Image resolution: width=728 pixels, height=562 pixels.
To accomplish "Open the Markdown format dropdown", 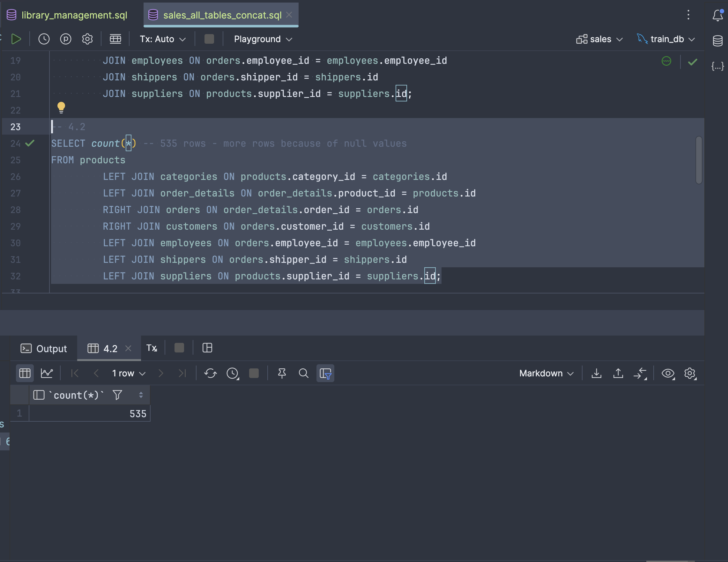I will [x=546, y=373].
